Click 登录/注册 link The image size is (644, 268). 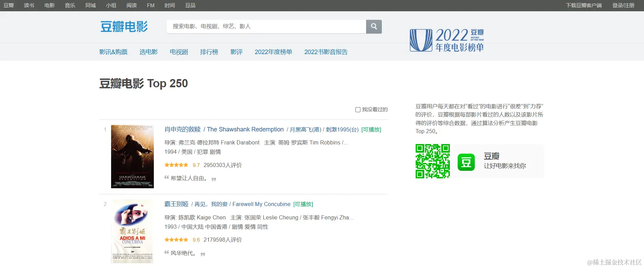623,5
